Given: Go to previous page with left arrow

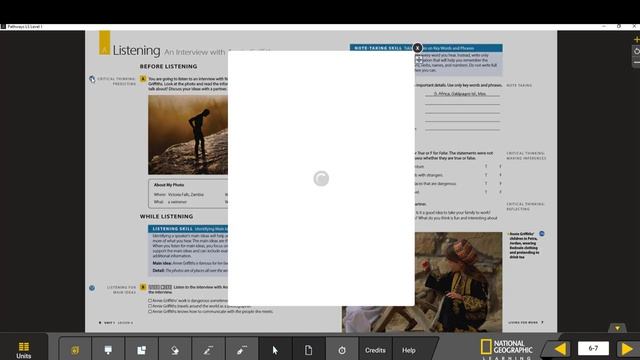Looking at the screenshot, I should point(560,349).
